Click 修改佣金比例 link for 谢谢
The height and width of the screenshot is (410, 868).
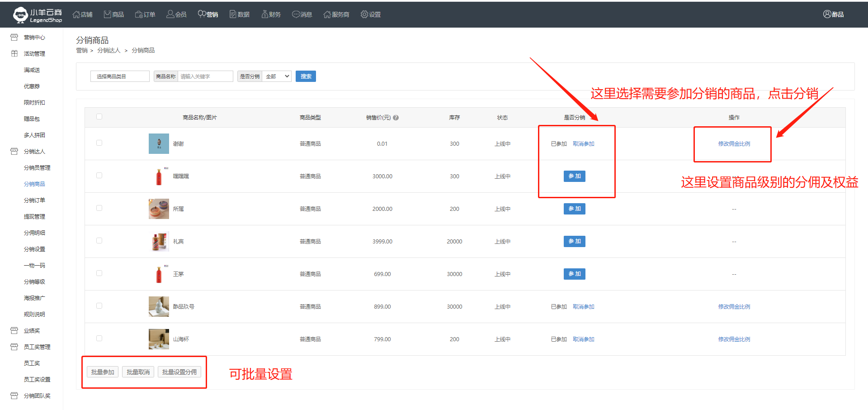(x=734, y=144)
